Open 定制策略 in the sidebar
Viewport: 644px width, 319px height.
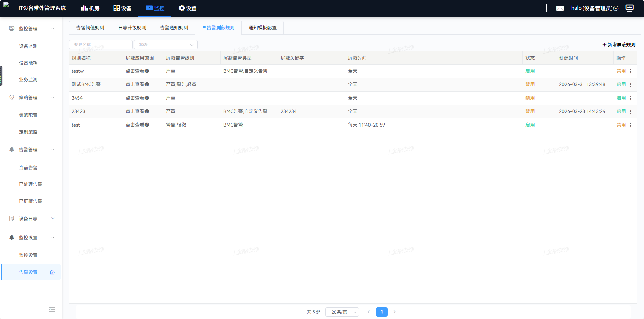pos(28,132)
